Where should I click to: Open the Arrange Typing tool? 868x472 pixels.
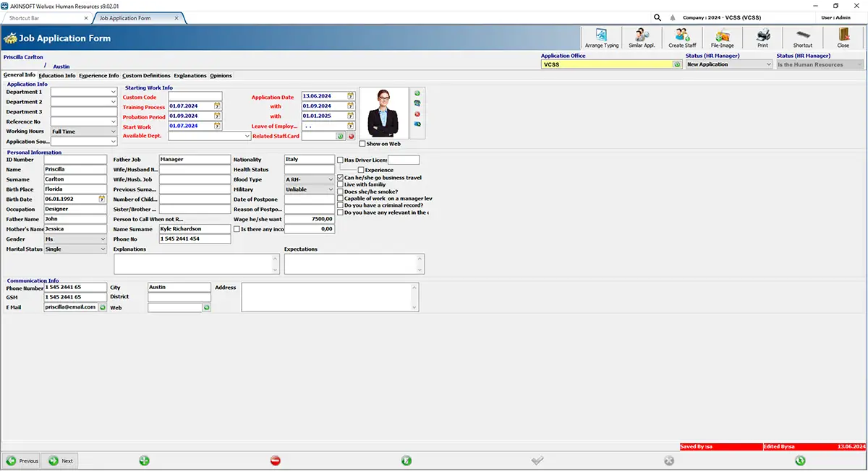[x=601, y=38]
